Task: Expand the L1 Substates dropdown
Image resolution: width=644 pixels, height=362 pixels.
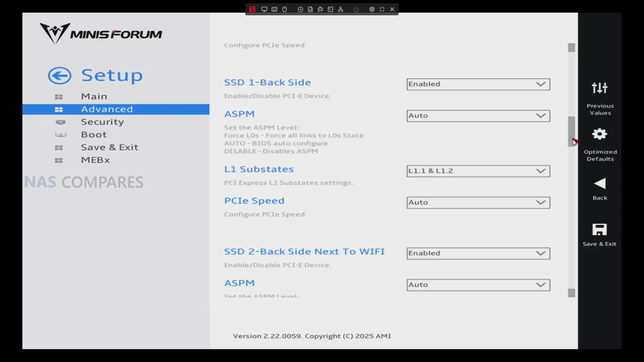Action: (478, 171)
